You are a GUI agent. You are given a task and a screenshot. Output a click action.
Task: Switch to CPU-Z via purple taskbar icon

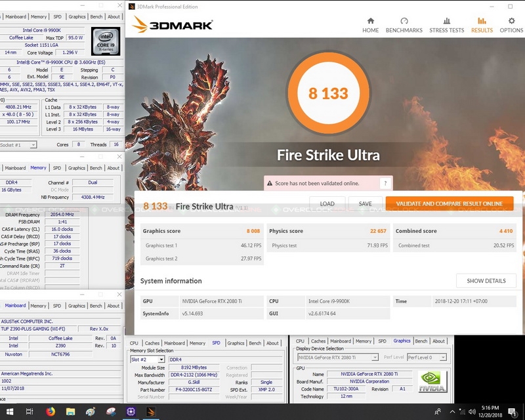coord(131,411)
